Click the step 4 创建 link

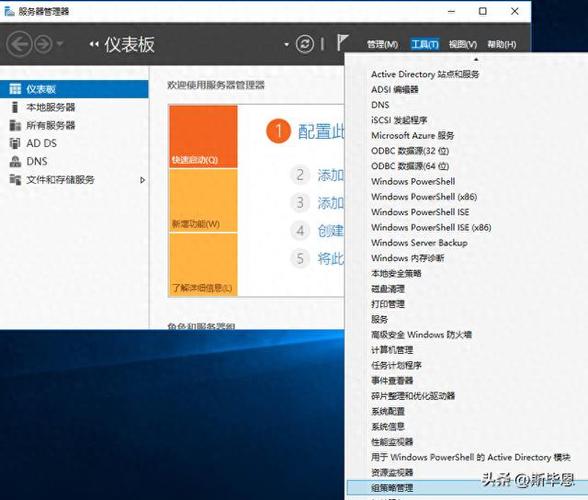(x=330, y=231)
